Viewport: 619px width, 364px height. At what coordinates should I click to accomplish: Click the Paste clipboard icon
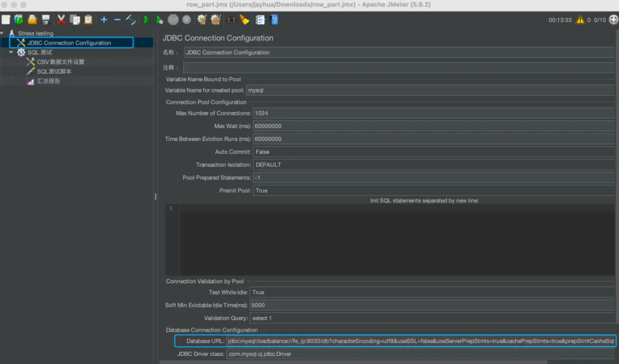click(88, 19)
